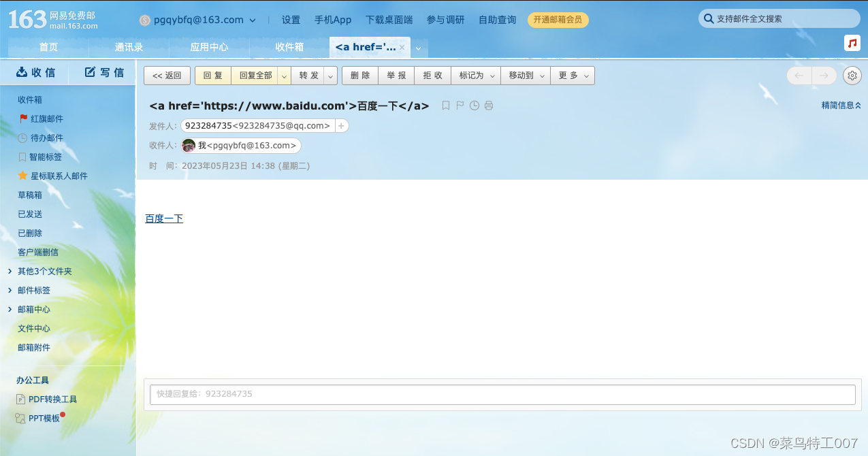This screenshot has width=868, height=456.
Task: Open 下载桌面端 link
Action: [x=389, y=20]
